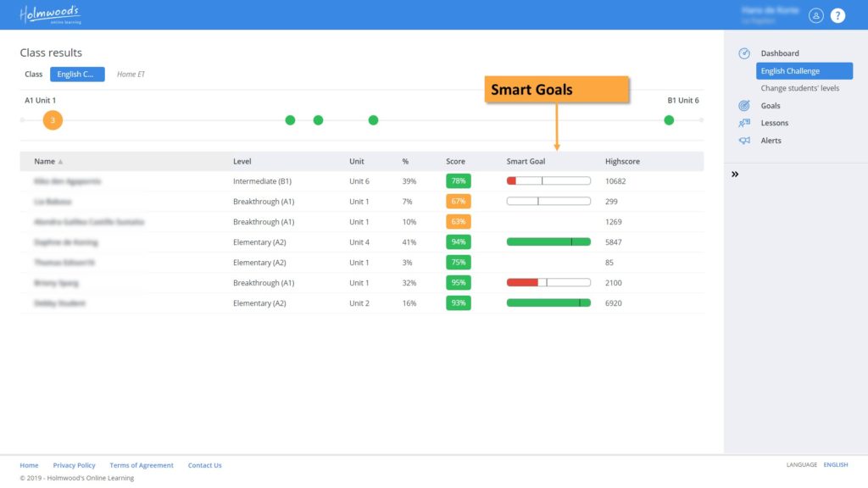Image resolution: width=868 pixels, height=488 pixels.
Task: Click the user account icon top right
Action: tap(815, 15)
